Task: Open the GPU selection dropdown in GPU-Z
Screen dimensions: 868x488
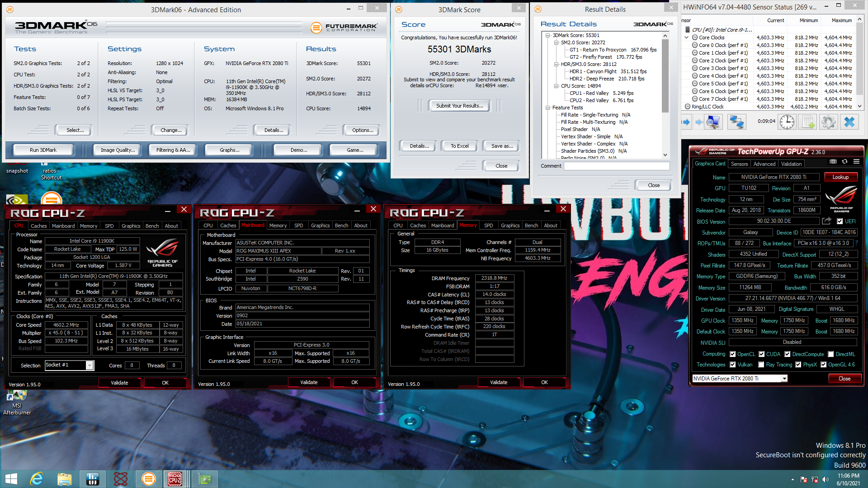Action: pyautogui.click(x=784, y=379)
